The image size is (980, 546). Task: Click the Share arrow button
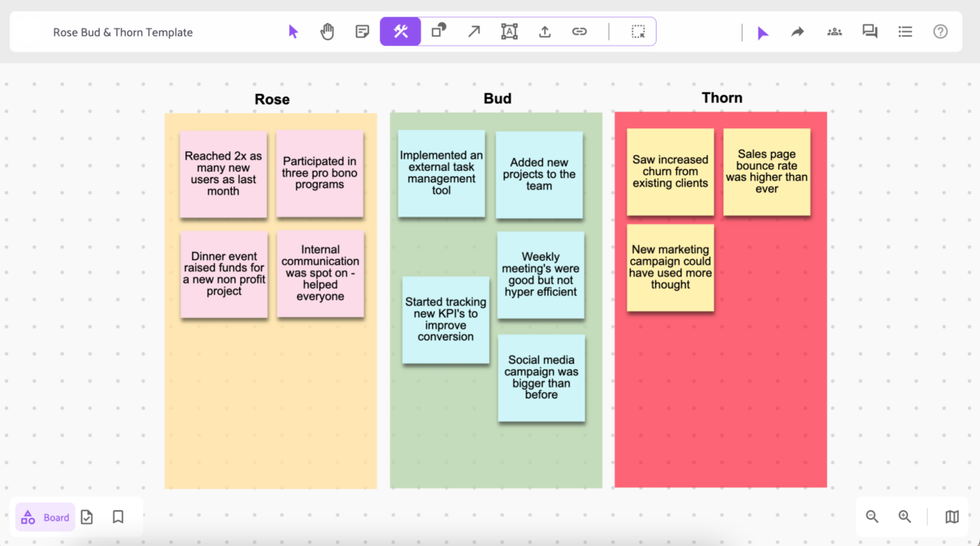click(797, 31)
